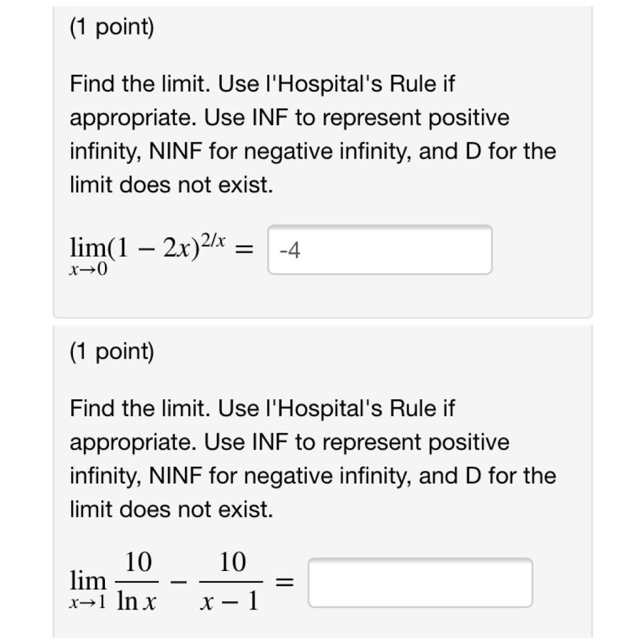Screen dimensions: 644x644
Task: Click the empty answer box for the second limit
Action: point(422,584)
